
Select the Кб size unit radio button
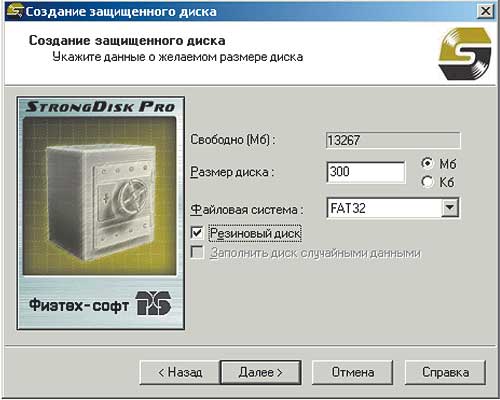[x=427, y=182]
